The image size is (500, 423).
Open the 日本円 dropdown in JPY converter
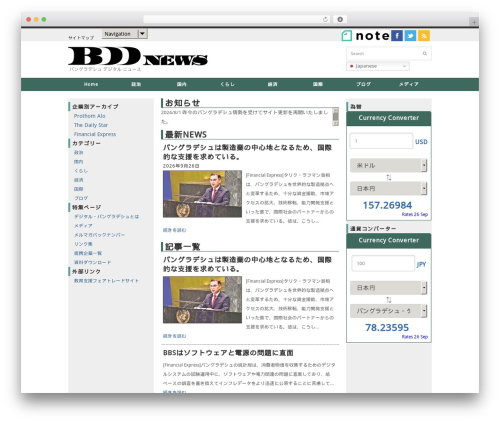coord(388,288)
